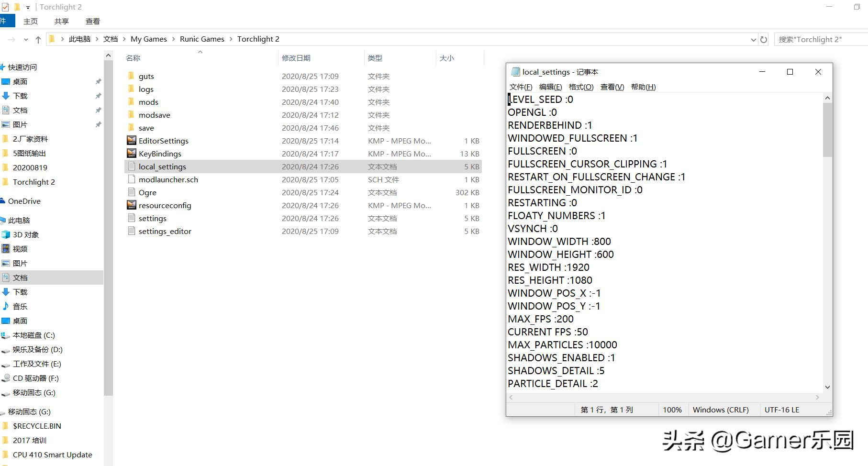Select Torchlight 2 in quick access
The height and width of the screenshot is (466, 868).
pyautogui.click(x=33, y=182)
